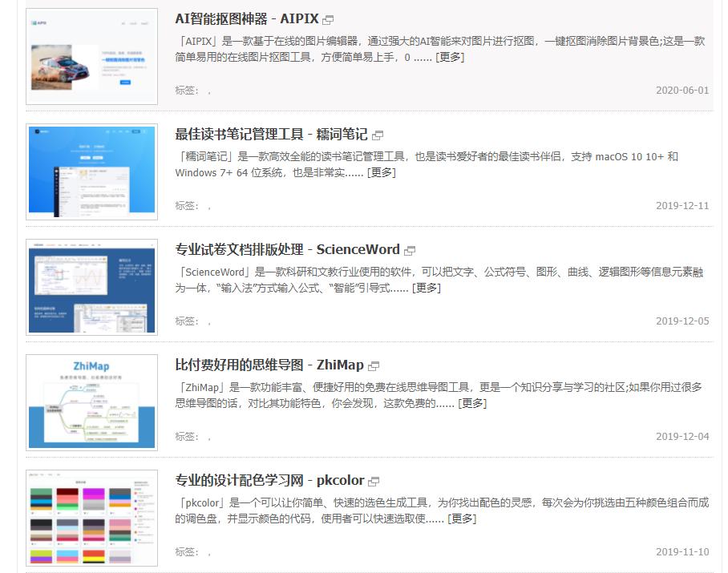The height and width of the screenshot is (573, 728).
Task: Click the external-link icon beside AIPIX title
Action: pos(327,18)
